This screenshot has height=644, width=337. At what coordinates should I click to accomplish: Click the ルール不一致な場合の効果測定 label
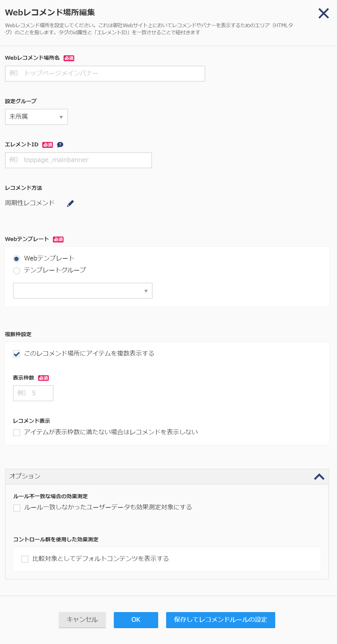tap(51, 496)
